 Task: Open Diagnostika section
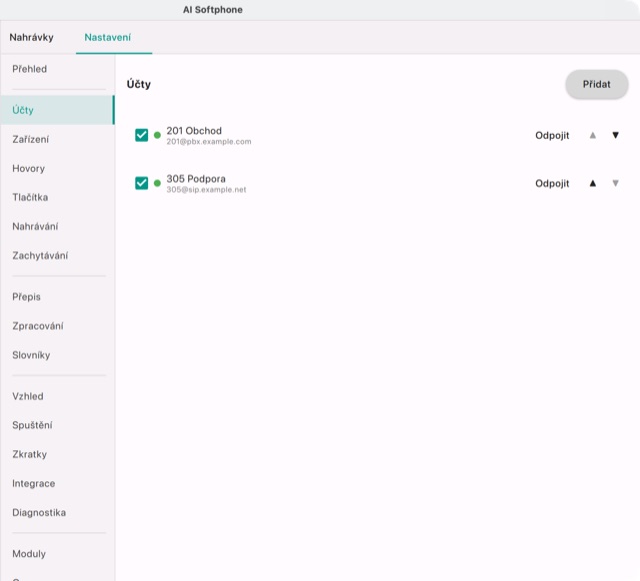tap(57, 513)
